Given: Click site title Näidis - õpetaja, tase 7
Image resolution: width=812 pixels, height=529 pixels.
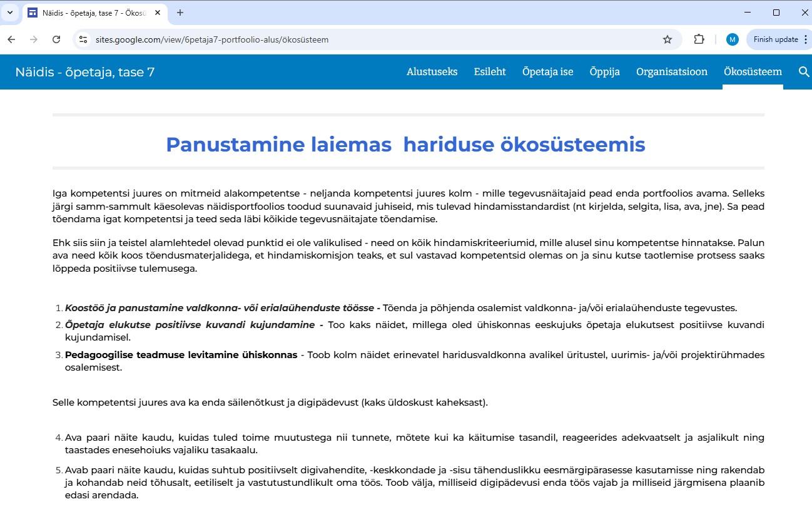Looking at the screenshot, I should (84, 72).
